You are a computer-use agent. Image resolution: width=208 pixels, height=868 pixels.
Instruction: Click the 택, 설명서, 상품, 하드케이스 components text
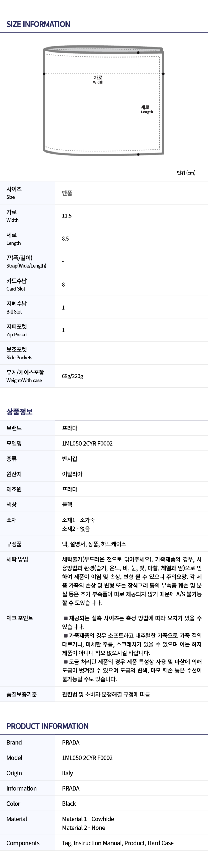click(x=94, y=544)
